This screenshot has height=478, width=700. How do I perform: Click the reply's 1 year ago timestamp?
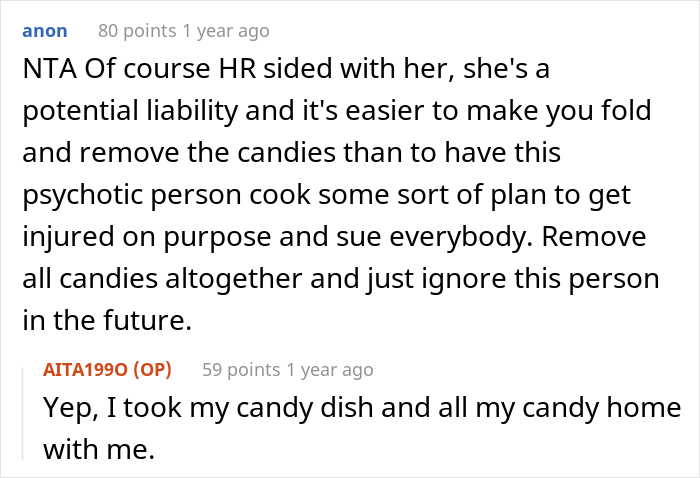[328, 370]
